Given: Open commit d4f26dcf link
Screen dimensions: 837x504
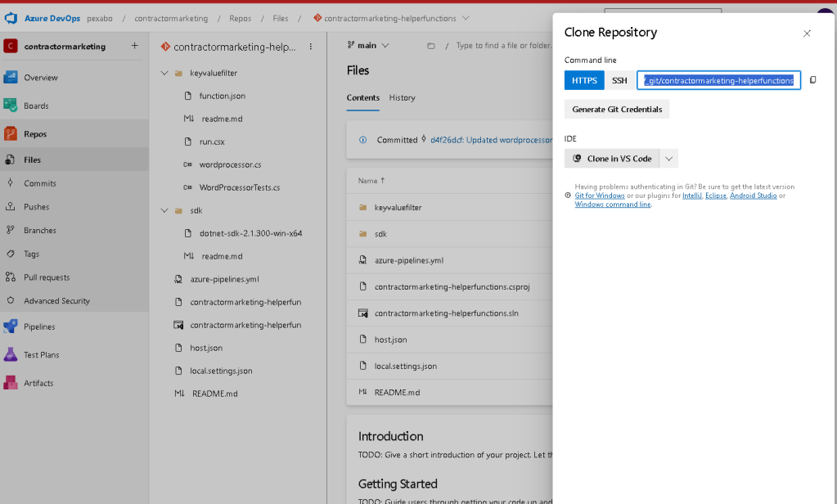Looking at the screenshot, I should [491, 140].
